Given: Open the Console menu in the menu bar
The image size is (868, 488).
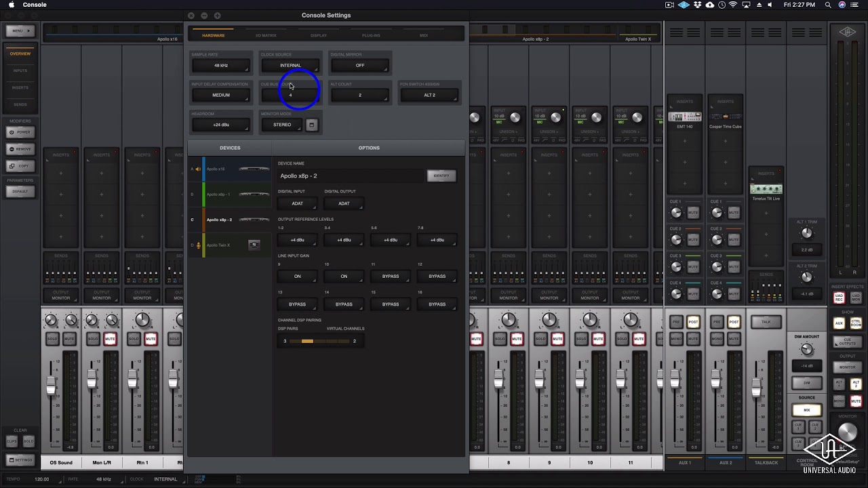Looking at the screenshot, I should click(35, 5).
